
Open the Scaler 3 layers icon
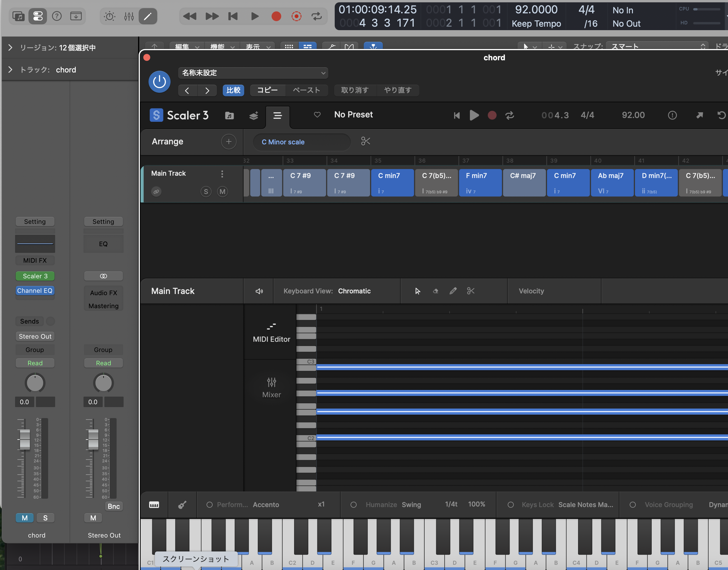pyautogui.click(x=254, y=115)
